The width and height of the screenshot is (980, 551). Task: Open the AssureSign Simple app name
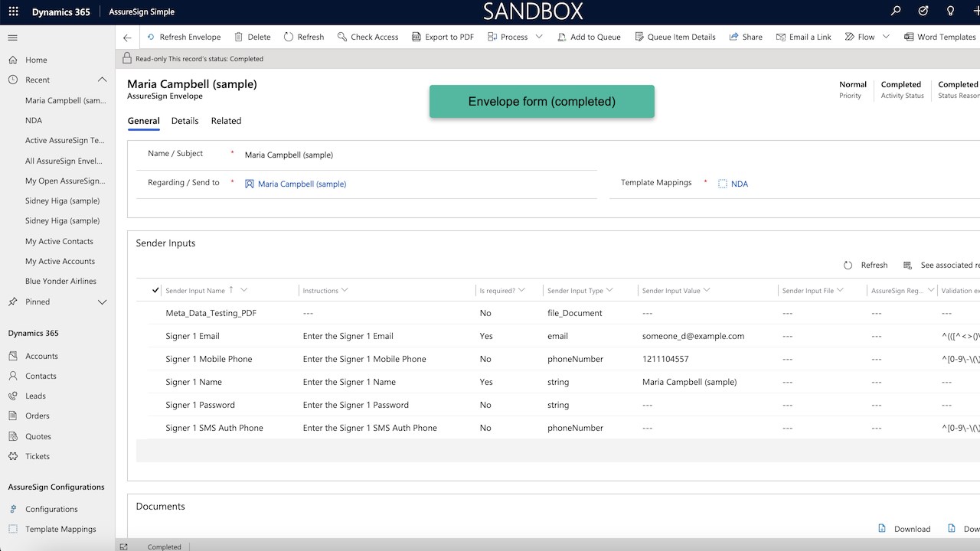142,11
